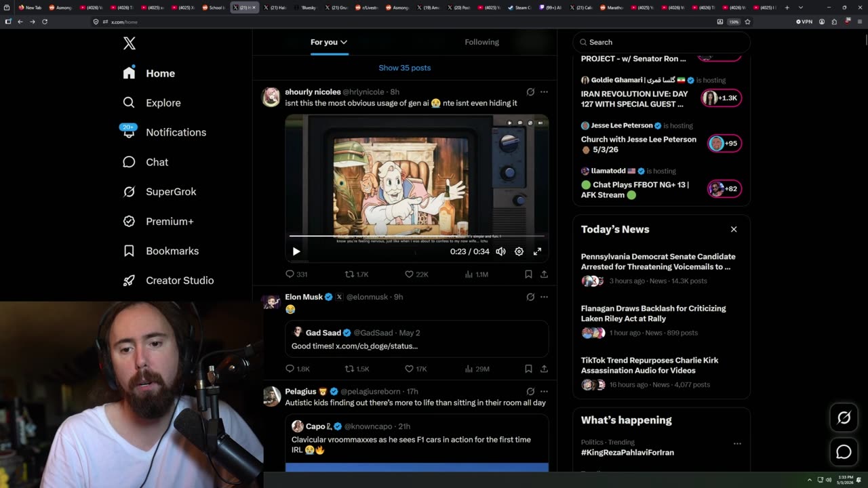Open Chat in the sidebar
The image size is (868, 488).
(145, 162)
